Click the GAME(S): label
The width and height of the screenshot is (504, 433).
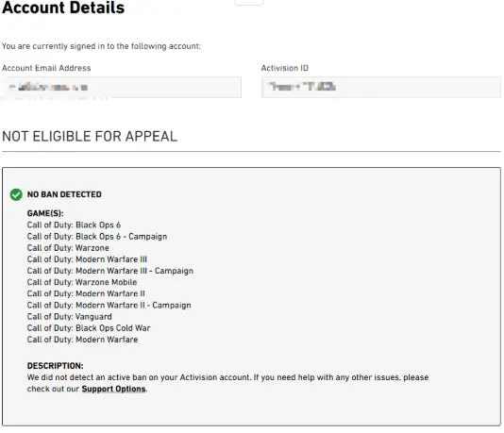click(45, 213)
